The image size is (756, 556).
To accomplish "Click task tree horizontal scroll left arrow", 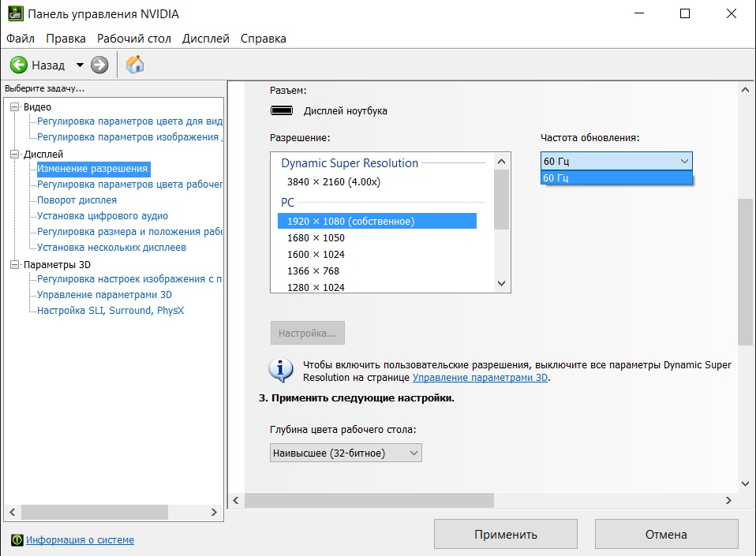I will tap(13, 512).
